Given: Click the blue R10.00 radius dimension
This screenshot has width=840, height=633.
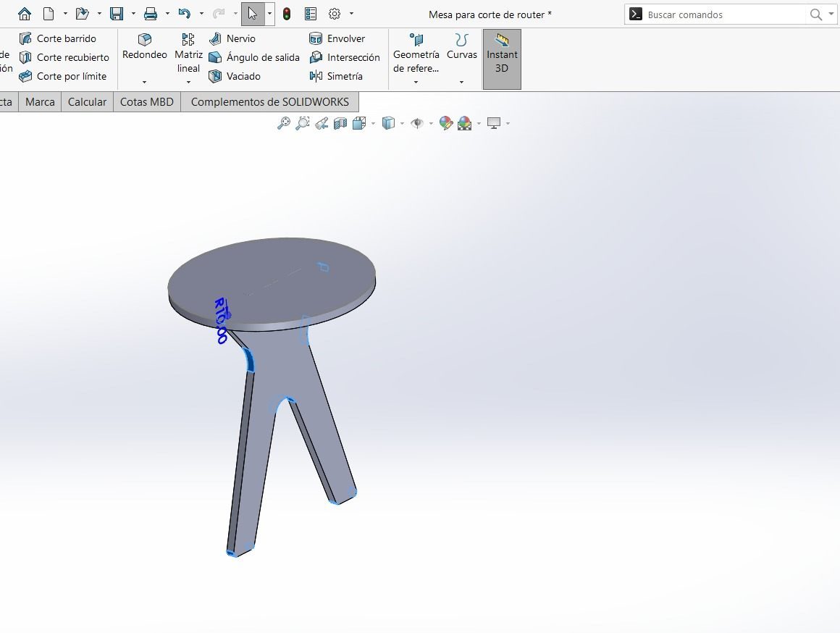Looking at the screenshot, I should pyautogui.click(x=222, y=321).
